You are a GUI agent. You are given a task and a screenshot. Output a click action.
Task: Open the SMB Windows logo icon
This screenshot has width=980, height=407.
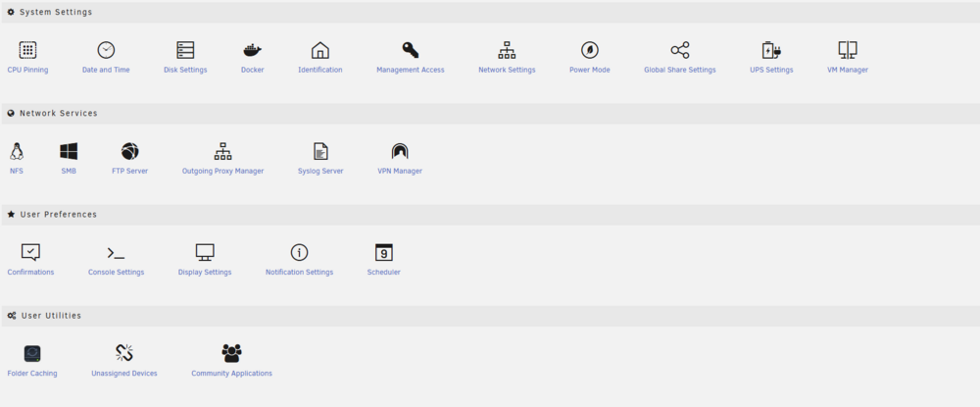pyautogui.click(x=69, y=151)
